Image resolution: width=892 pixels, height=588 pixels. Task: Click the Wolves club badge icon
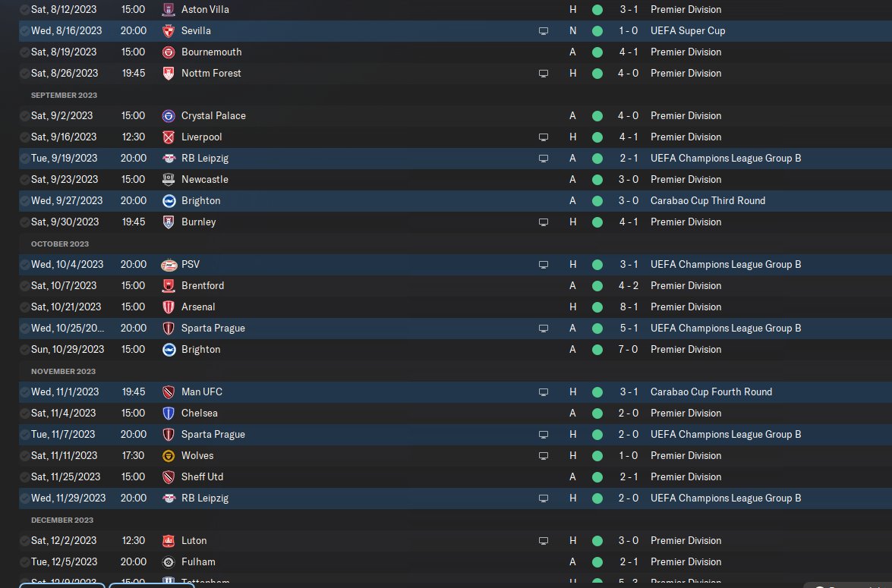[169, 455]
